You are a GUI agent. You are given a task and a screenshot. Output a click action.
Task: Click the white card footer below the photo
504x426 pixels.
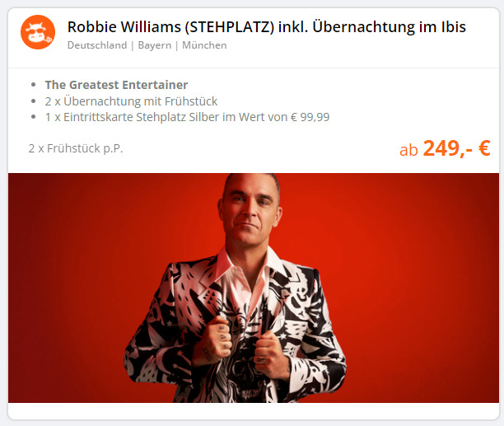(x=254, y=410)
